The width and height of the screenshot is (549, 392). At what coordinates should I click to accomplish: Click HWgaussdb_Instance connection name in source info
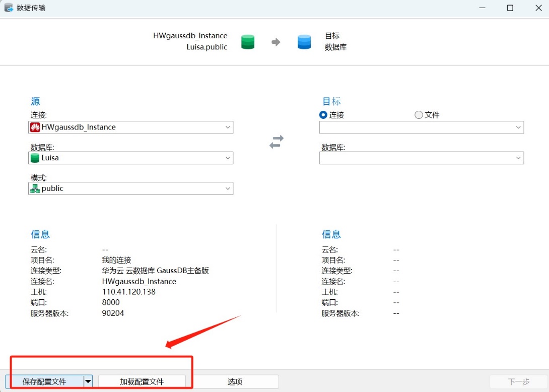(139, 281)
